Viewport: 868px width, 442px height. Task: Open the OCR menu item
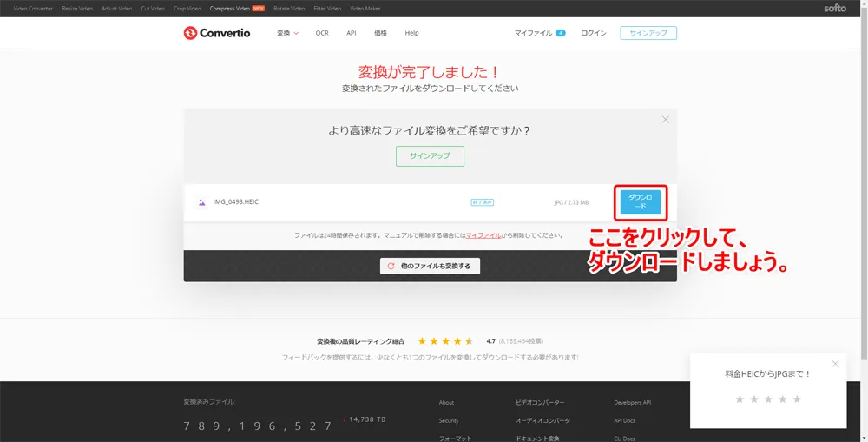[x=322, y=33]
